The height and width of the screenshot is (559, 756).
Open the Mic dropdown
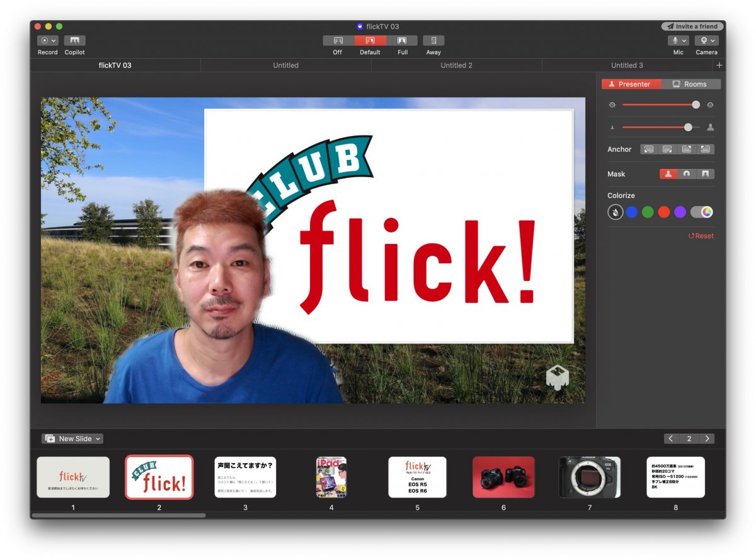(x=678, y=40)
